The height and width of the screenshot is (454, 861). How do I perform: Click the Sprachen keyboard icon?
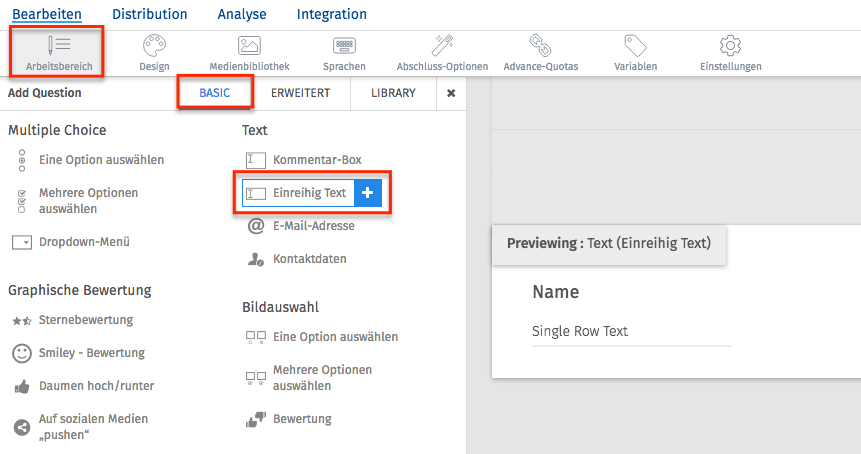[344, 46]
